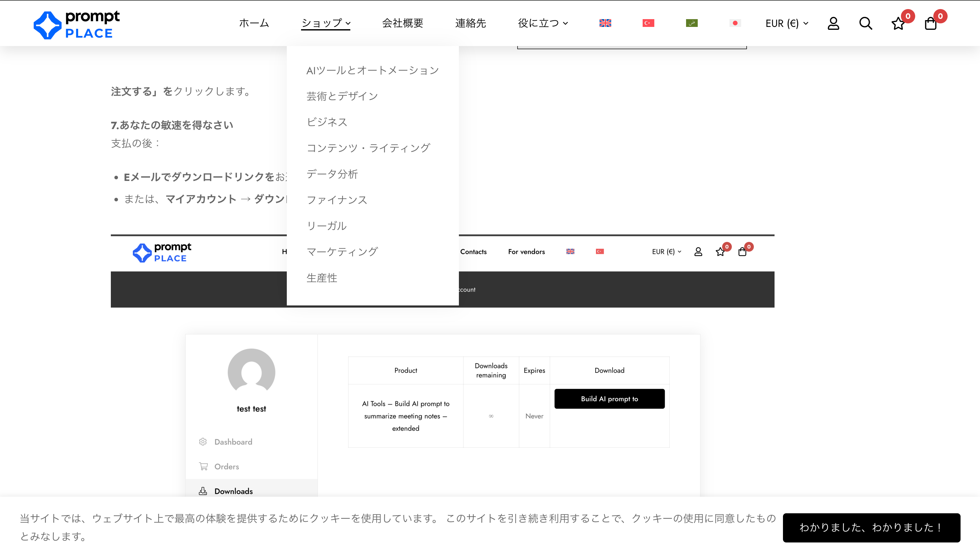The image size is (980, 559).
Task: Select マーケティング from shop menu
Action: (x=342, y=252)
